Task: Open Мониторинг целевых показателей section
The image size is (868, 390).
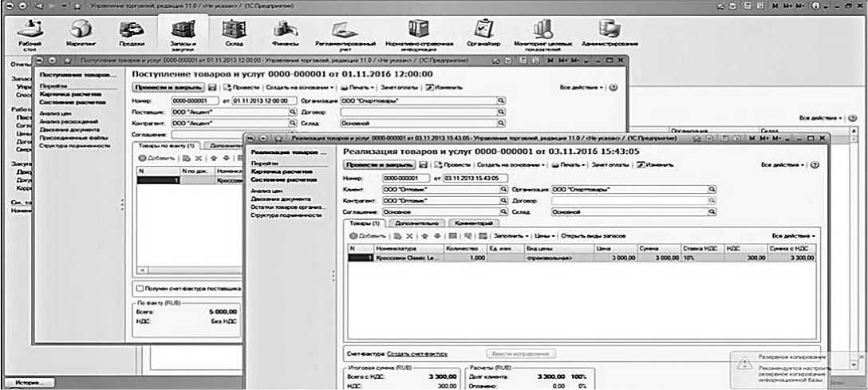Action: coord(542,34)
